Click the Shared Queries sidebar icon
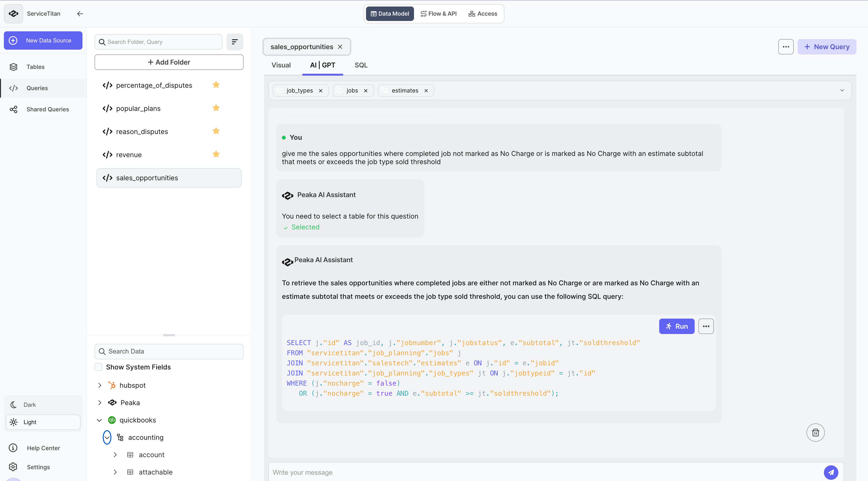Screen dimensions: 868x481 (14, 109)
